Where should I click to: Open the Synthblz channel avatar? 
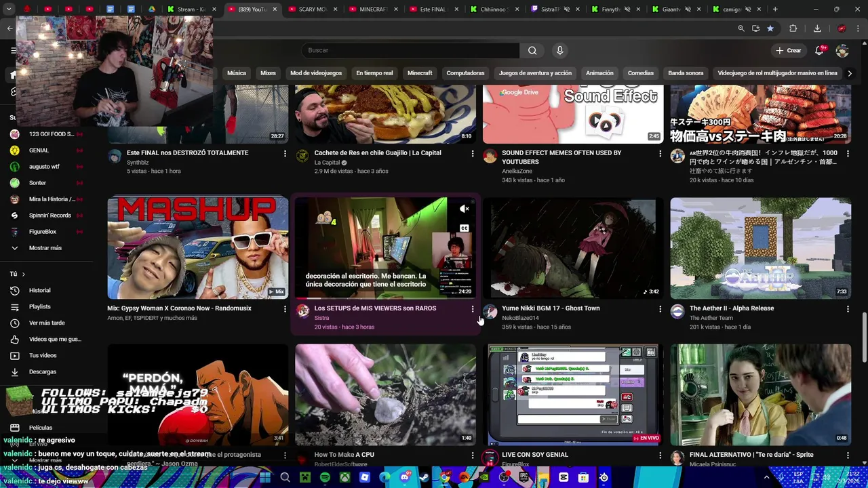[115, 157]
